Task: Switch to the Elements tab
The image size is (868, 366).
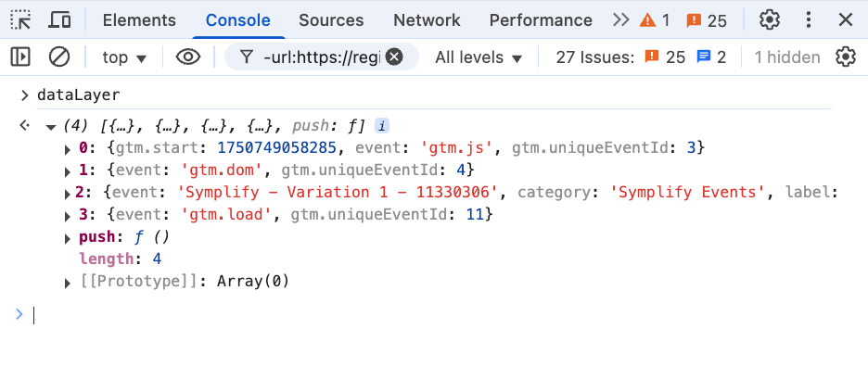Action: point(139,20)
